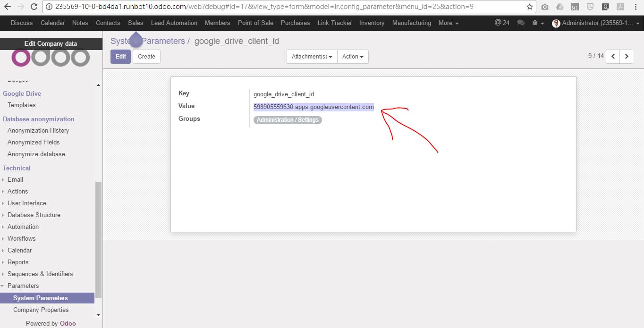Go to previous record with left chevron
The image size is (644, 328).
[x=612, y=56]
